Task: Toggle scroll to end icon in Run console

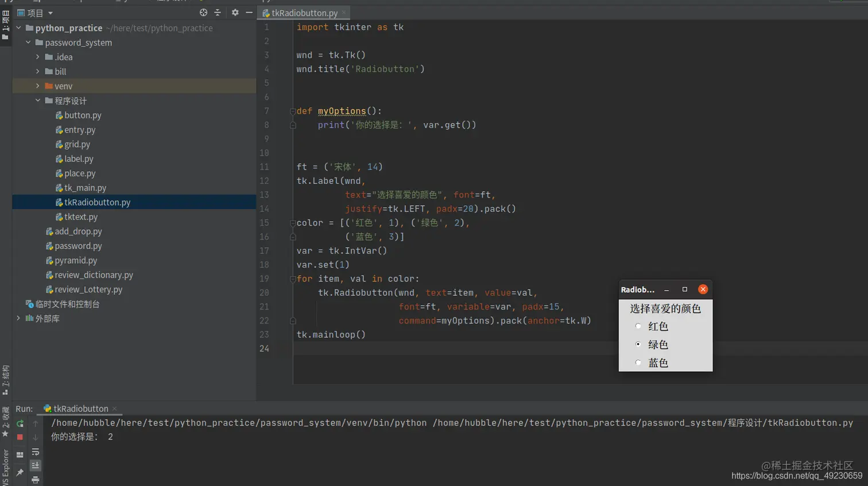Action: click(36, 465)
